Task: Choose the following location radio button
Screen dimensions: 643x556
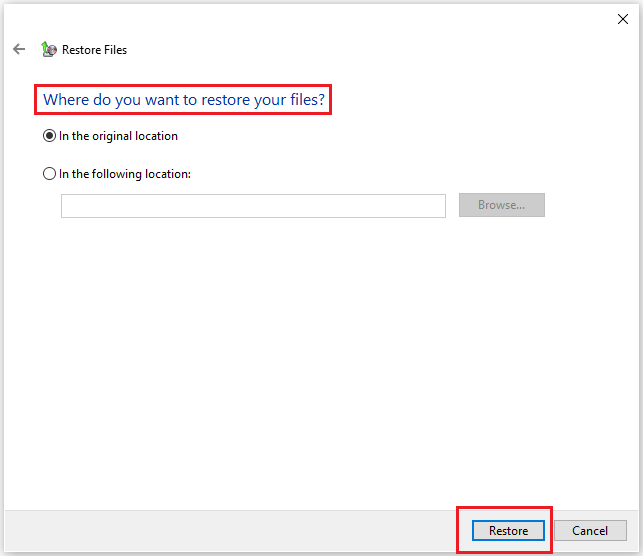Action: point(50,174)
